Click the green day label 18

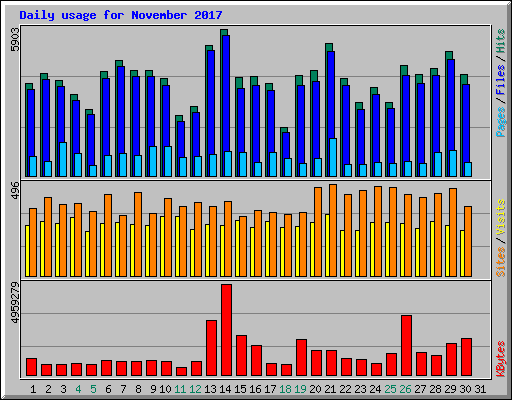pyautogui.click(x=285, y=389)
